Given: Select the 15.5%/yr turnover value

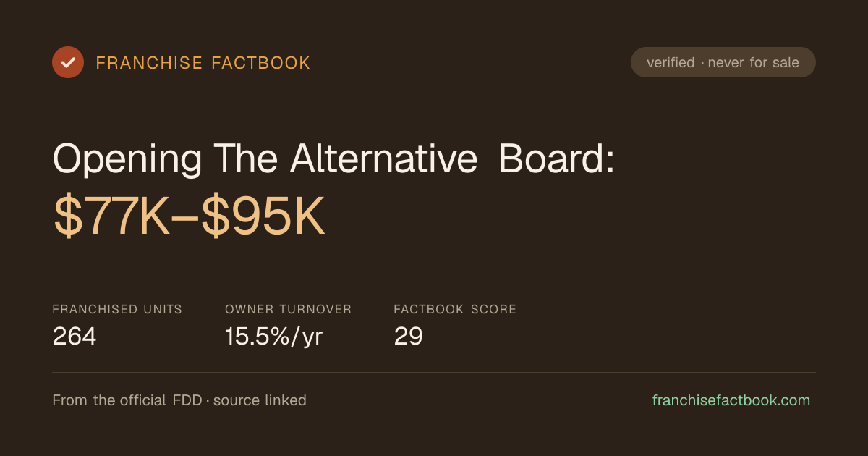Looking at the screenshot, I should pos(273,337).
